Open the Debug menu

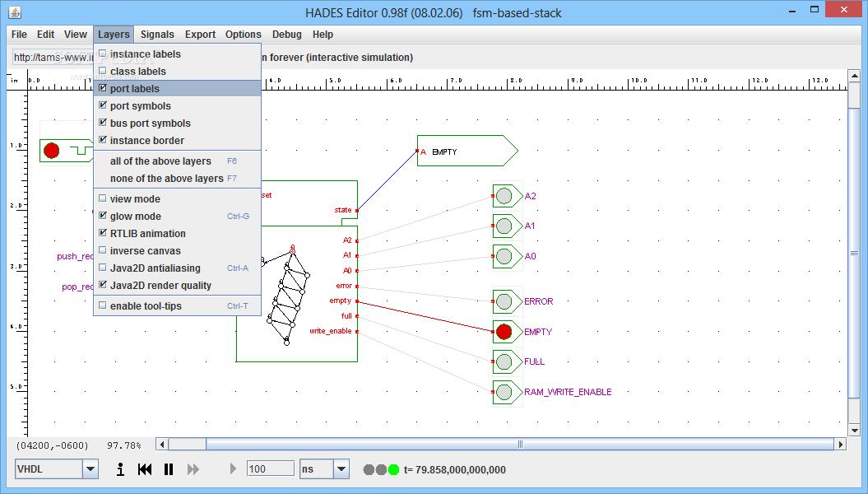click(287, 35)
